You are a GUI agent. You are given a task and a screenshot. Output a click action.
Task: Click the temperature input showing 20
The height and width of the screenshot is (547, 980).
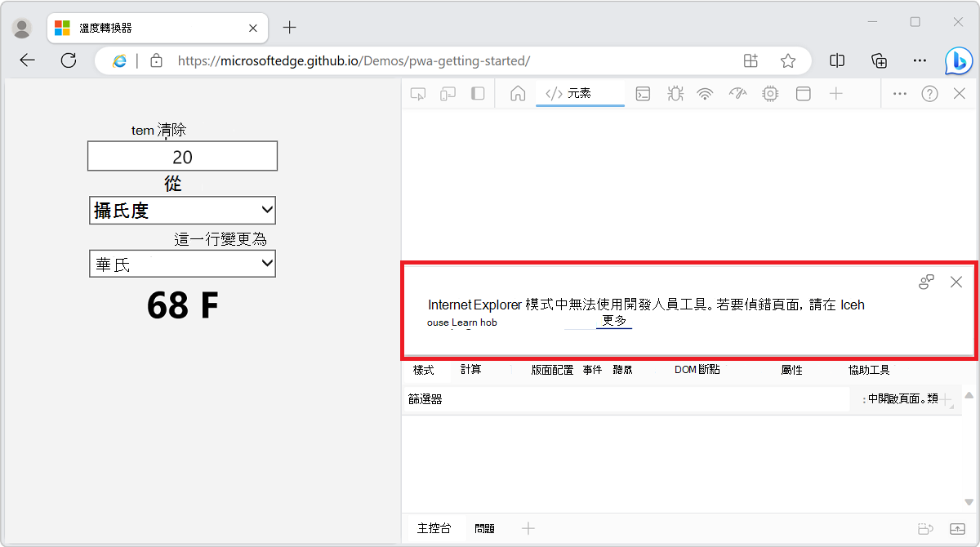pos(182,156)
